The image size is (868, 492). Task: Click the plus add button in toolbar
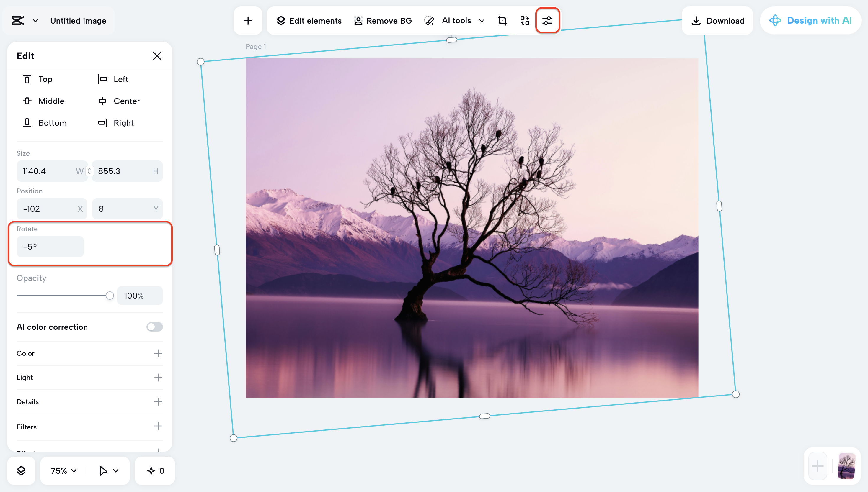click(248, 21)
